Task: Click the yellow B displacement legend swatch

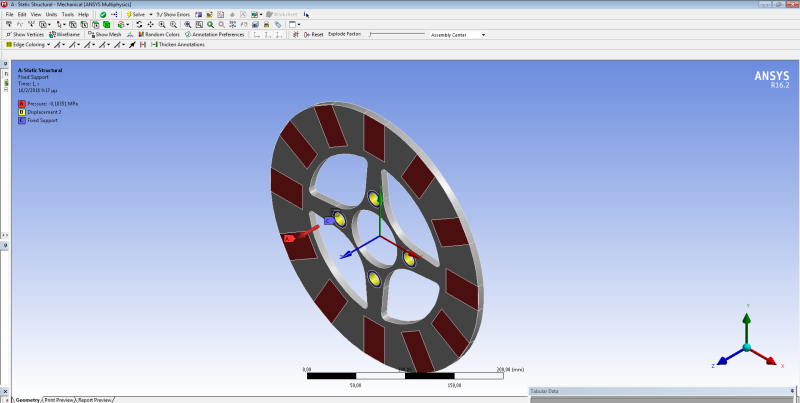Action: tap(21, 112)
